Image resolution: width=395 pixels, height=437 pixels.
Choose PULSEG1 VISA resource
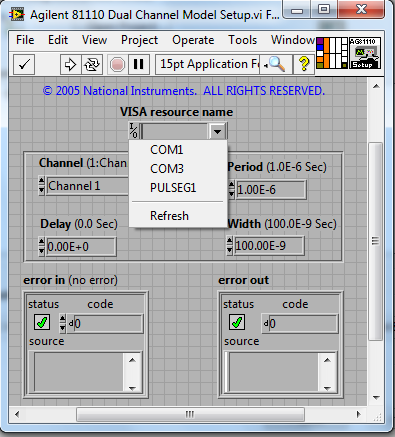pos(178,188)
